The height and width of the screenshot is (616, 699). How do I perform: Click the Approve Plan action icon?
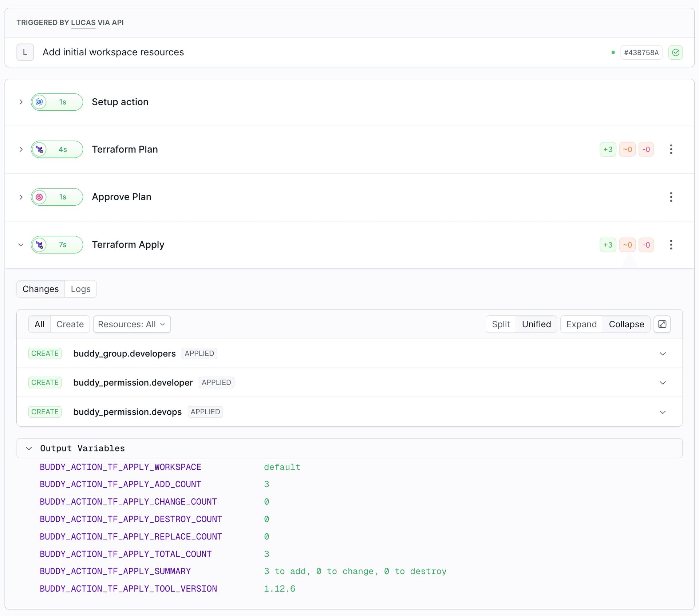(x=39, y=197)
